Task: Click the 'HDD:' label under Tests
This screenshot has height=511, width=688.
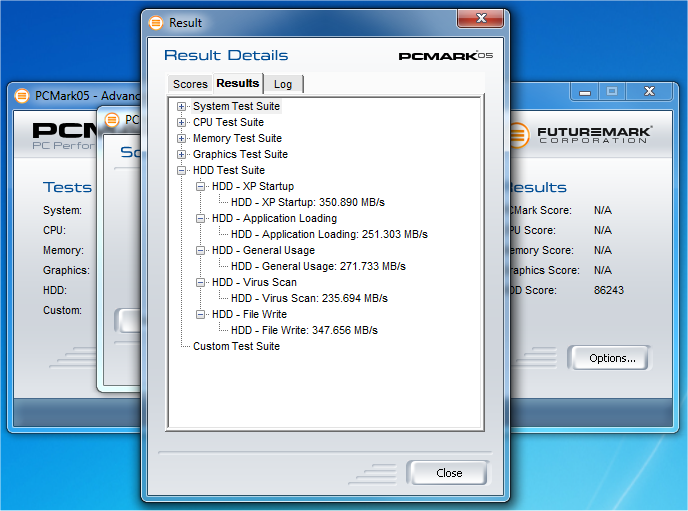Action: 55,290
